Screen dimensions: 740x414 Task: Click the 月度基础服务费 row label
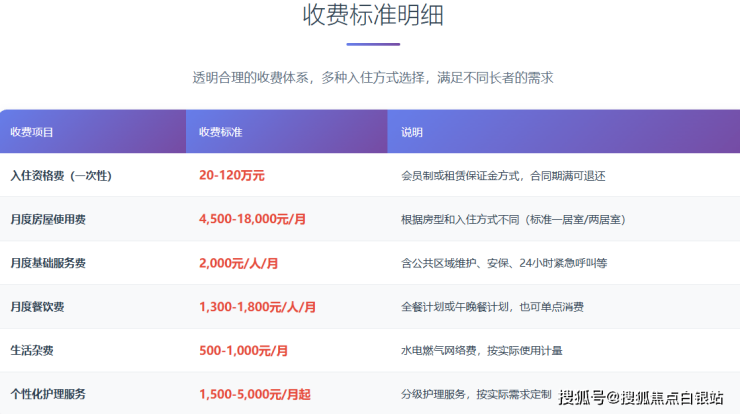[x=48, y=263]
